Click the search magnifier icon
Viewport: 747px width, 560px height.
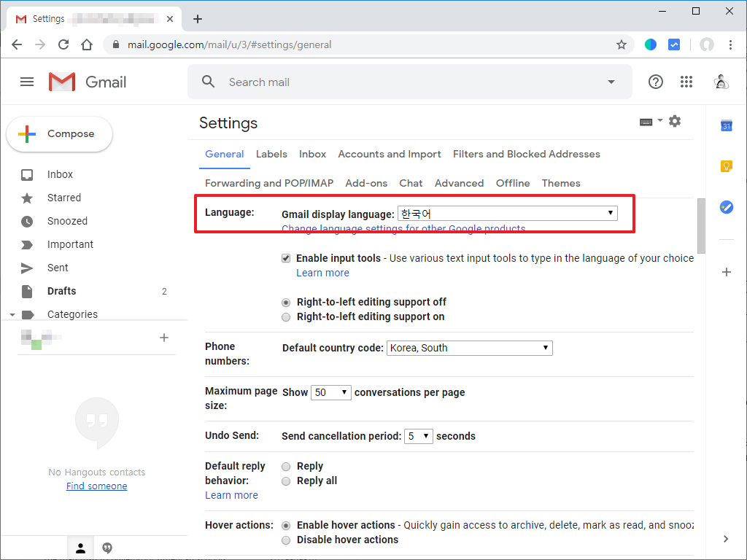point(208,82)
